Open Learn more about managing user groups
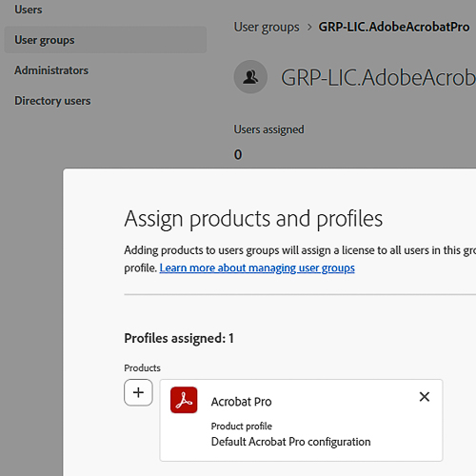Screen dimensions: 476x476 [257, 268]
